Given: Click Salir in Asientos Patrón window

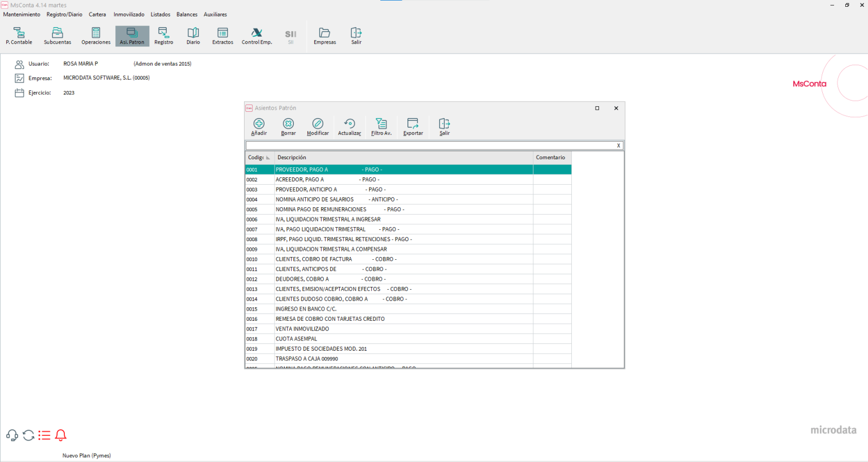Looking at the screenshot, I should point(445,127).
